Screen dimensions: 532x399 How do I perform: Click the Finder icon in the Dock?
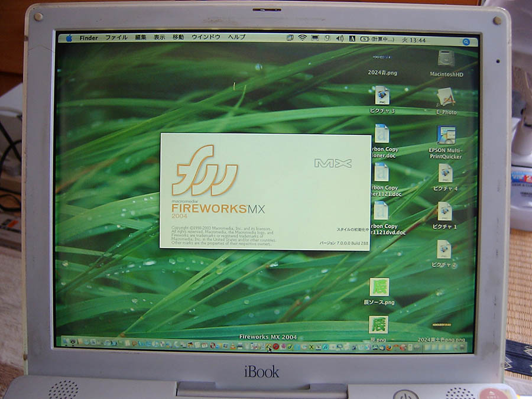pos(65,342)
